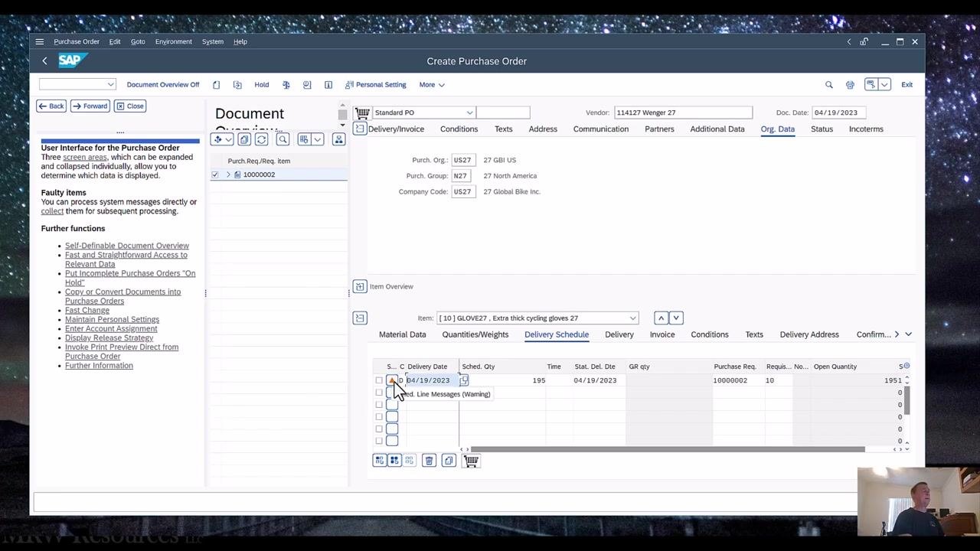Open the hamburger menu icon
This screenshot has height=551, width=980.
(40, 41)
